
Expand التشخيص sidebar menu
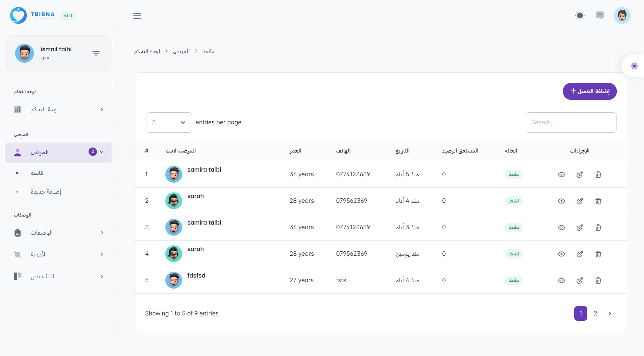[x=59, y=276]
